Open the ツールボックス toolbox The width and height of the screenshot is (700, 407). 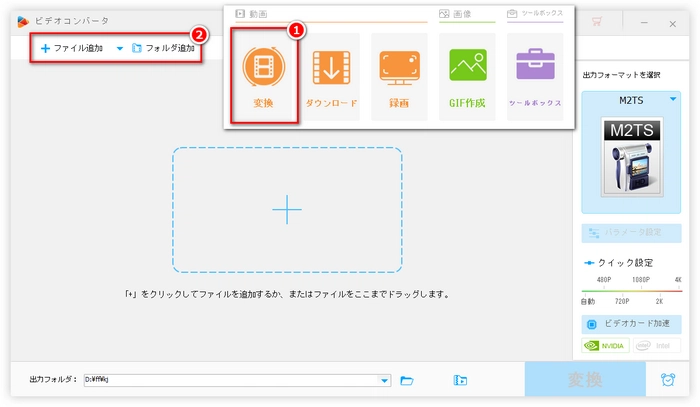coord(535,76)
